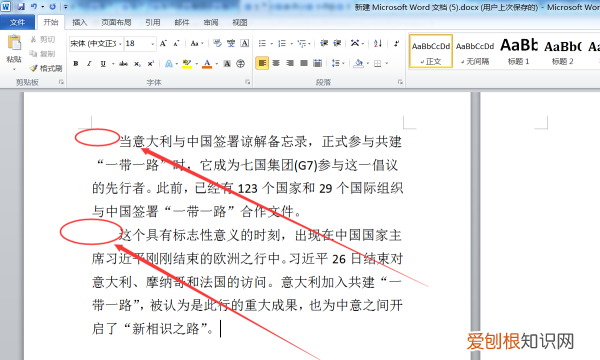The height and width of the screenshot is (360, 600).
Task: Toggle Align Left
Action: (262, 63)
